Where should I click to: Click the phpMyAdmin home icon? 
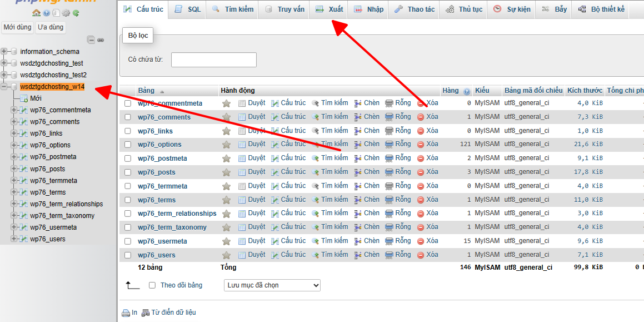tap(36, 13)
